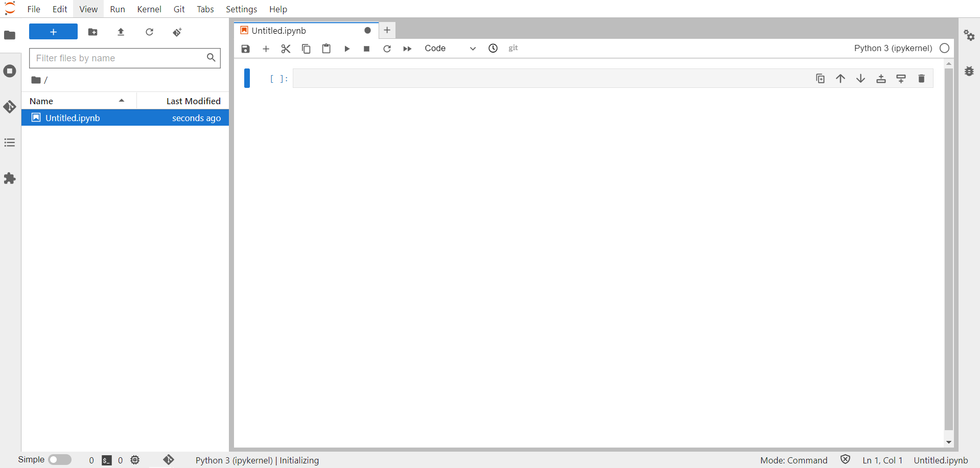Run the selected cell
The width and height of the screenshot is (980, 468).
click(x=347, y=49)
